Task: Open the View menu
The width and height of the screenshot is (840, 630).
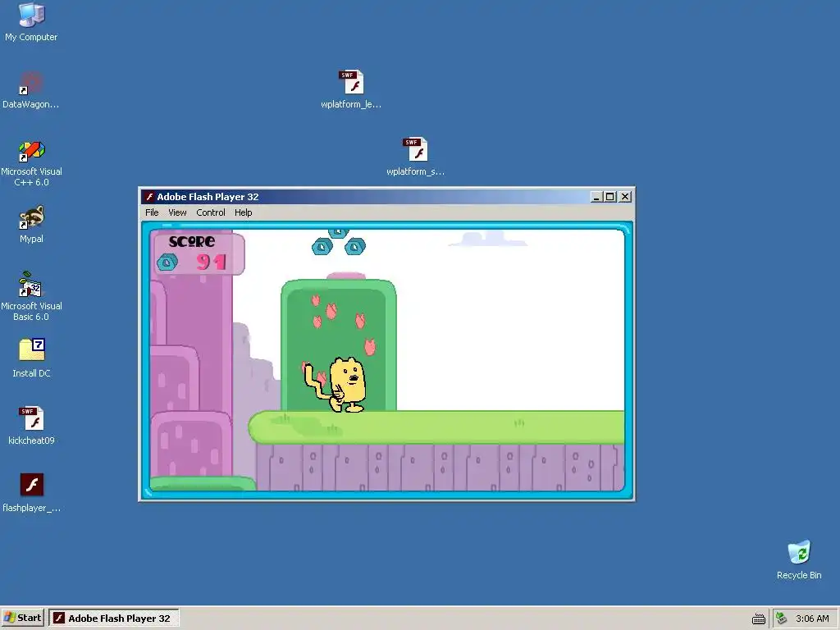Action: coord(177,212)
